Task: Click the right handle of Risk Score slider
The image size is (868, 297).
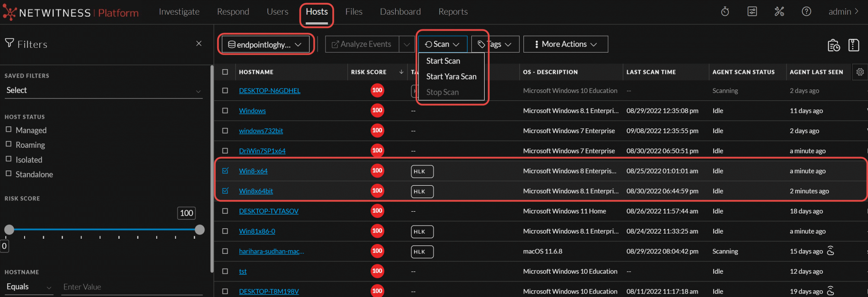Action: click(200, 230)
